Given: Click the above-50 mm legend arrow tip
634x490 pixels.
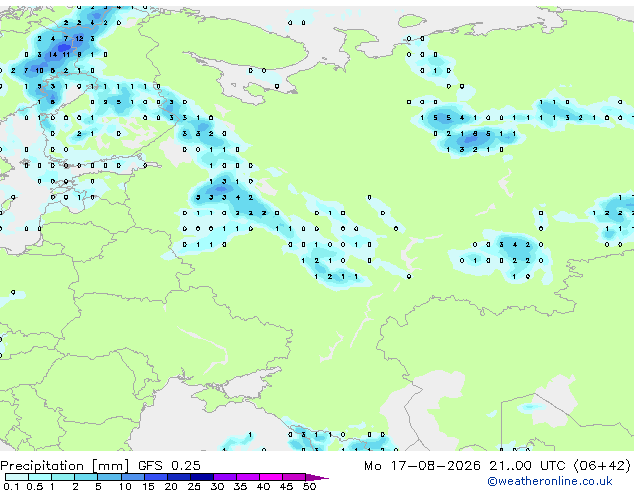Looking at the screenshot, I should 317,477.
